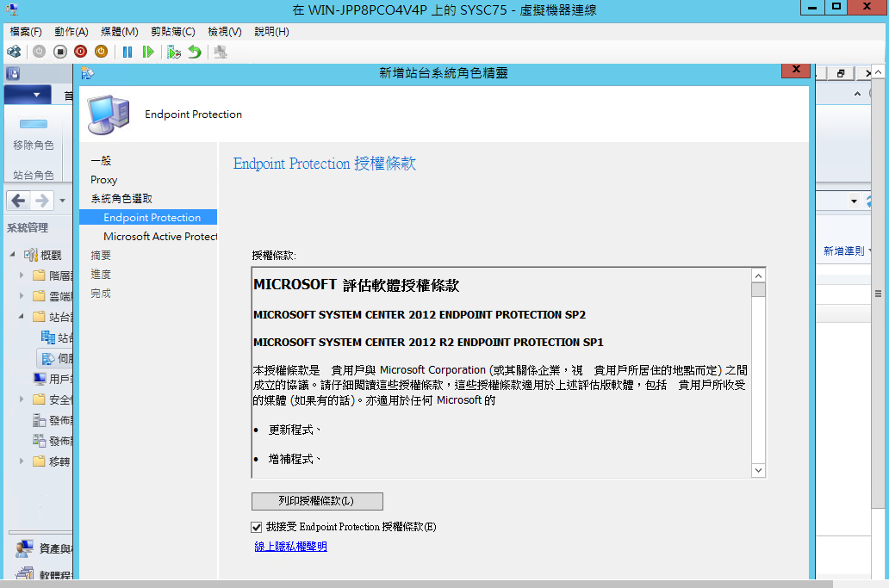The image size is (889, 588).
Task: Collapse the ribbon with the chevron
Action: click(857, 94)
